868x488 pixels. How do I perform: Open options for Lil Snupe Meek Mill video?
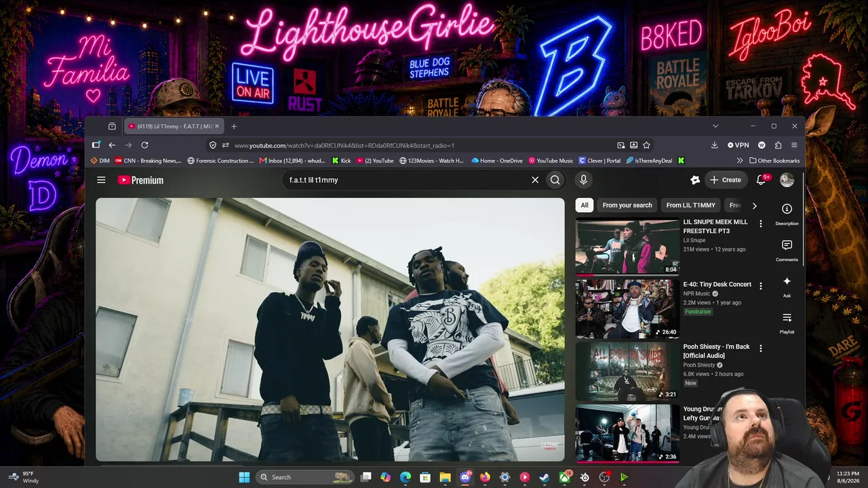[x=761, y=224]
